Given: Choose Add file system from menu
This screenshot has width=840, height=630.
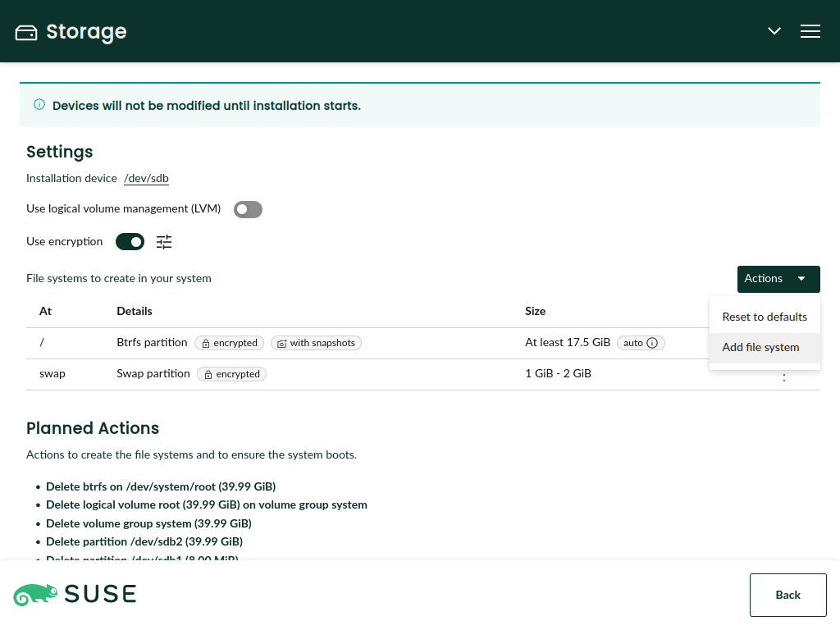Looking at the screenshot, I should coord(760,347).
